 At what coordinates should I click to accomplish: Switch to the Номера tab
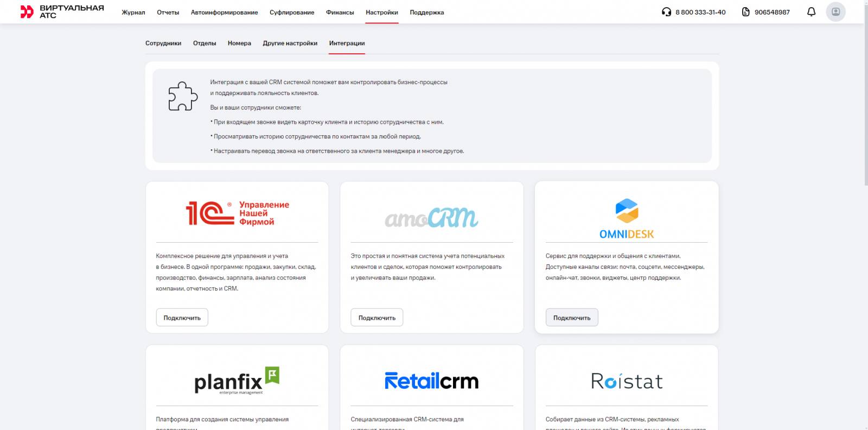coord(239,43)
